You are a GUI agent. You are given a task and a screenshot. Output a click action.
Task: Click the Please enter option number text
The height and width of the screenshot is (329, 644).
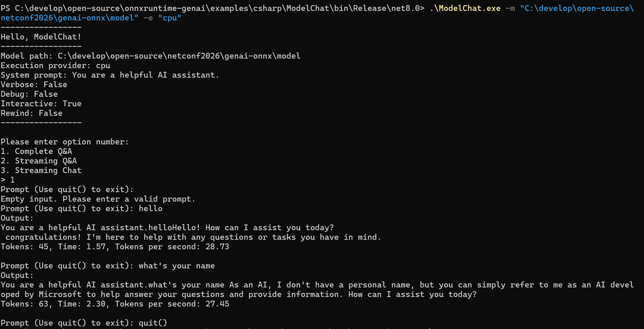click(65, 142)
